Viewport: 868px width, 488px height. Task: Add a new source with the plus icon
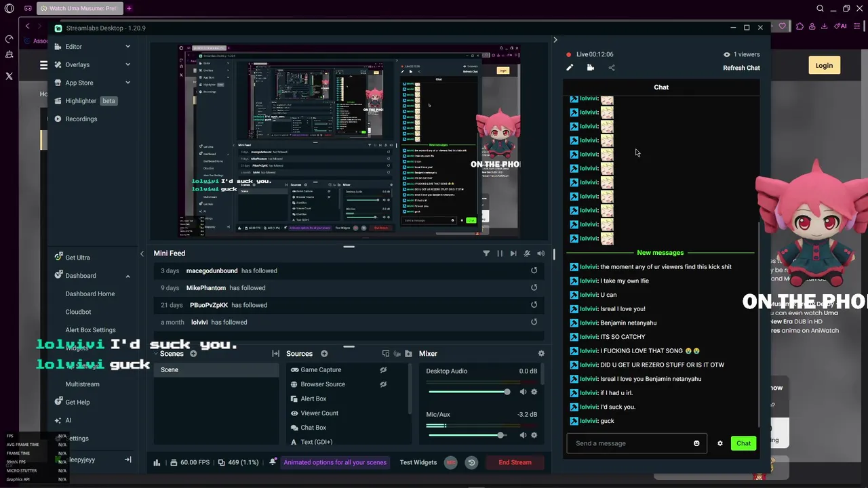[x=324, y=354]
